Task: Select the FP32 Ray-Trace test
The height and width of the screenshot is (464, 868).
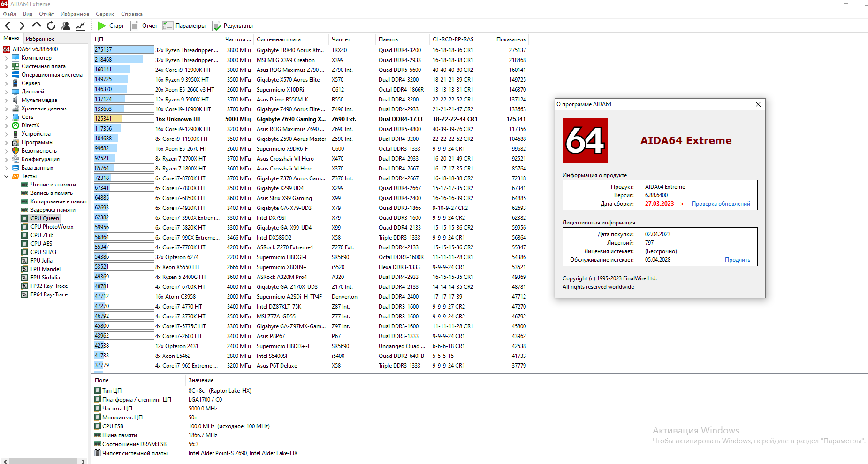Action: [x=49, y=286]
